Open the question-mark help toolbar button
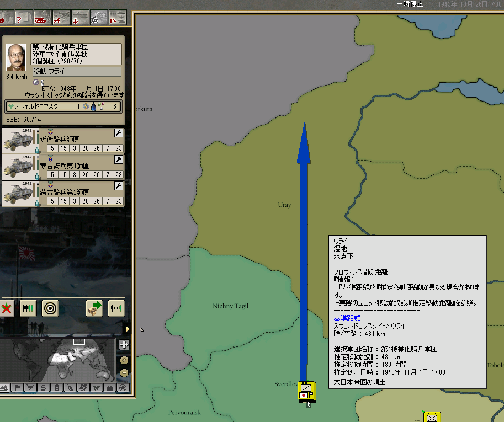The image size is (504, 422). (23, 18)
